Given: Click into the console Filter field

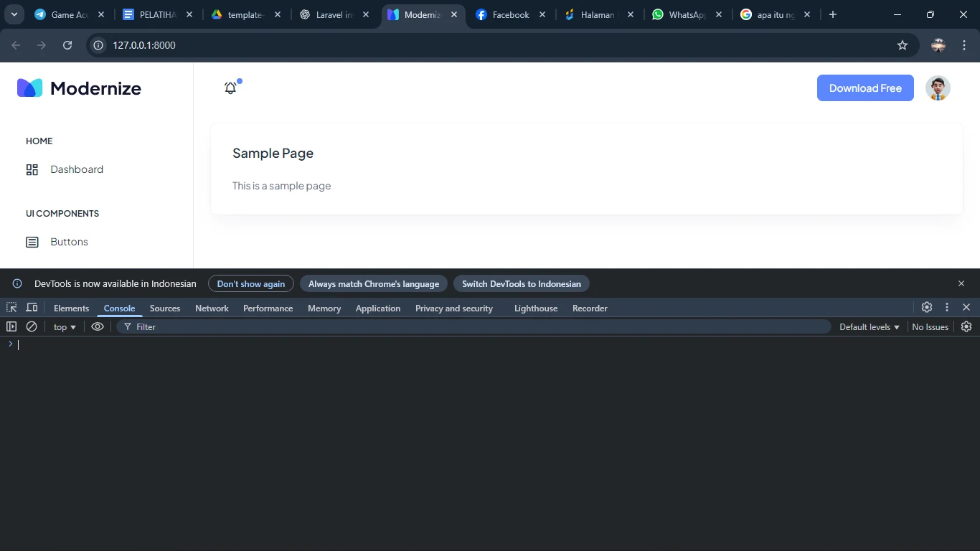Looking at the screenshot, I should [x=473, y=327].
